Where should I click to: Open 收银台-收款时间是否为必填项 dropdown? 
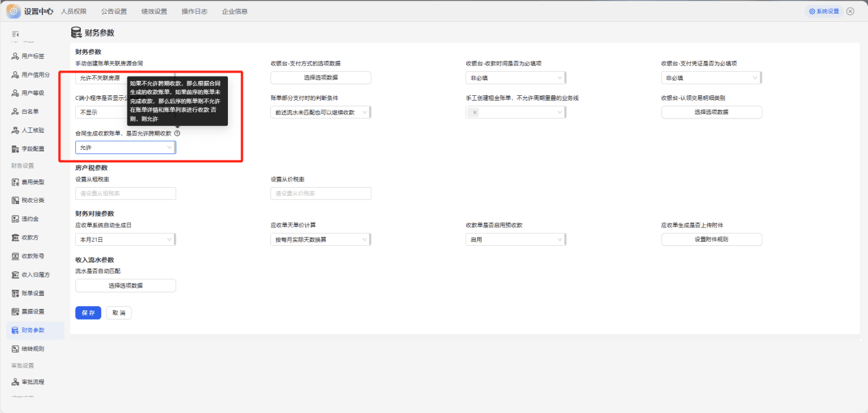pyautogui.click(x=516, y=78)
